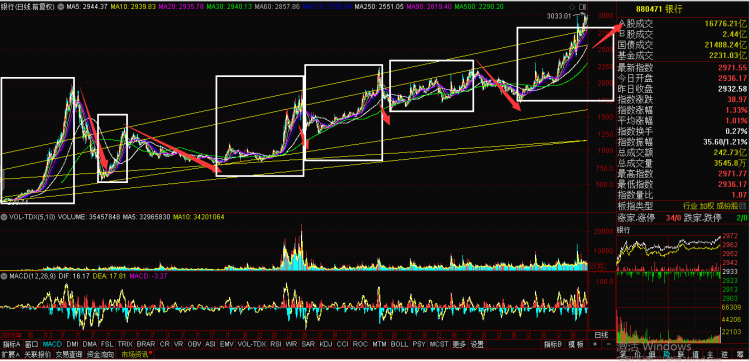The image size is (750, 361).
Task: Expand the 指标A indicator menu
Action: click(x=11, y=344)
